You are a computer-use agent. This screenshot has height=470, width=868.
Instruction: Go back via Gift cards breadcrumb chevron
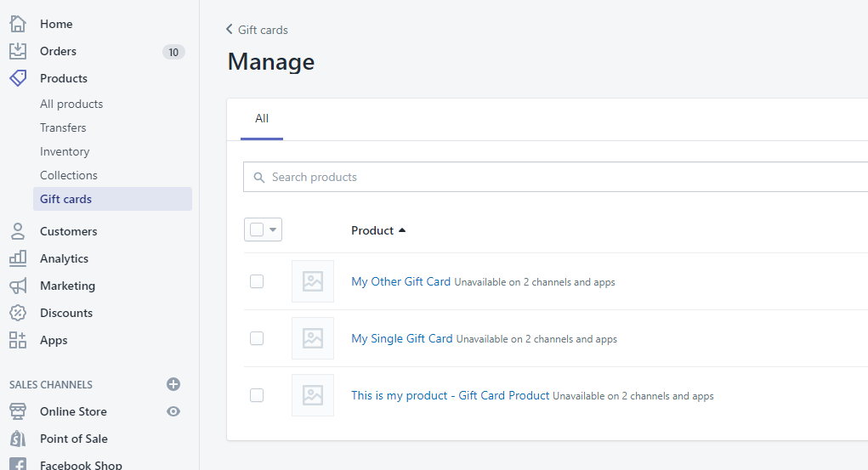pyautogui.click(x=230, y=30)
